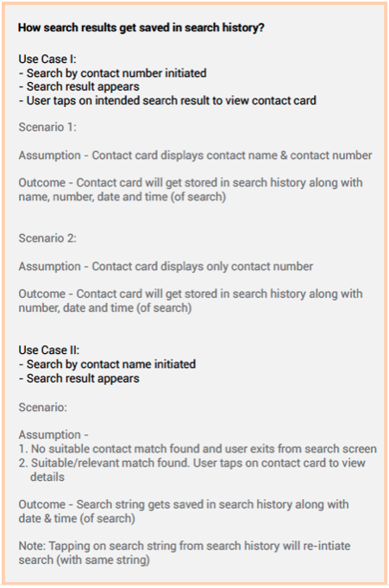Click the first 'Search result appears' line

79,86
